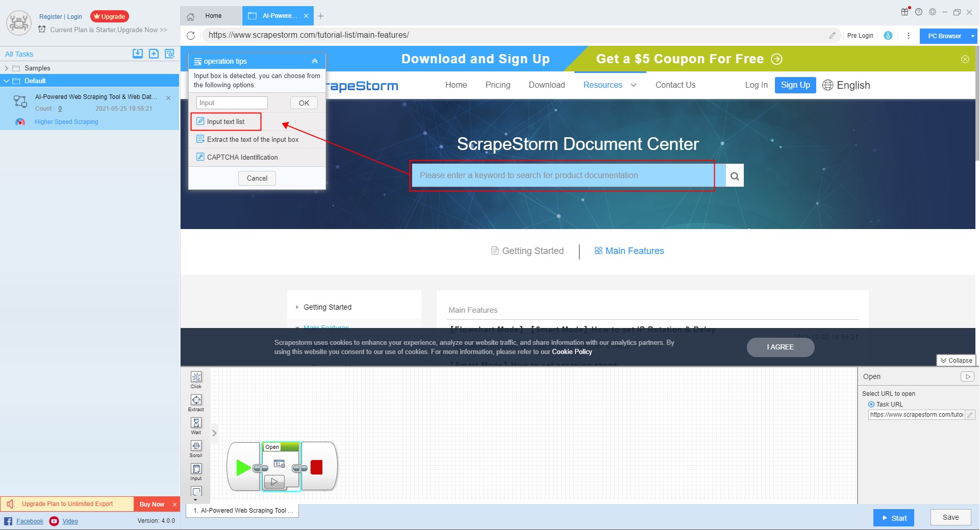Click the new task plus icon
Image resolution: width=980 pixels, height=530 pixels.
coord(154,54)
